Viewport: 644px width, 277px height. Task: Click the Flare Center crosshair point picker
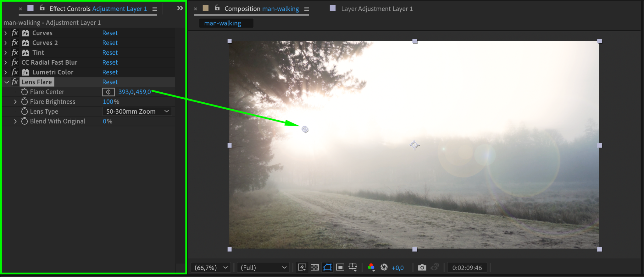pyautogui.click(x=108, y=92)
